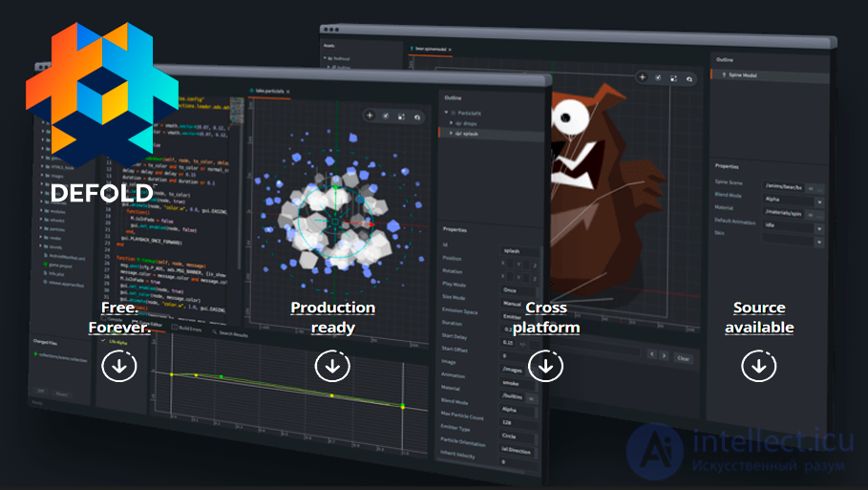Select the Rotate tool in spine model window
Image resolution: width=868 pixels, height=490 pixels.
point(658,77)
